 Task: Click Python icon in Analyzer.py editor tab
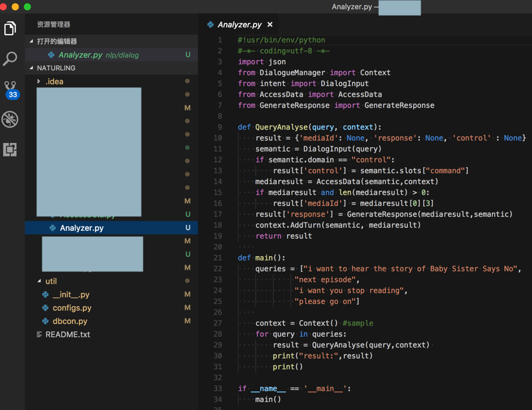click(211, 25)
